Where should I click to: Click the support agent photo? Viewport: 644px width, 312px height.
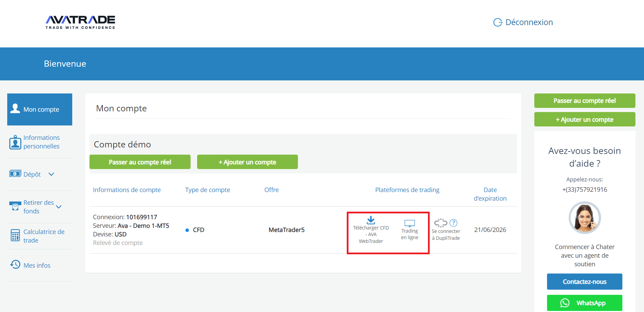click(x=584, y=218)
